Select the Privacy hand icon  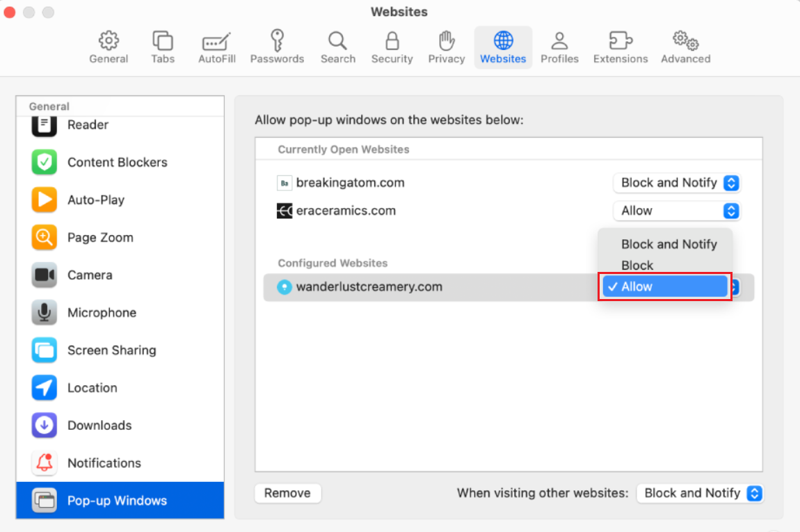point(446,40)
